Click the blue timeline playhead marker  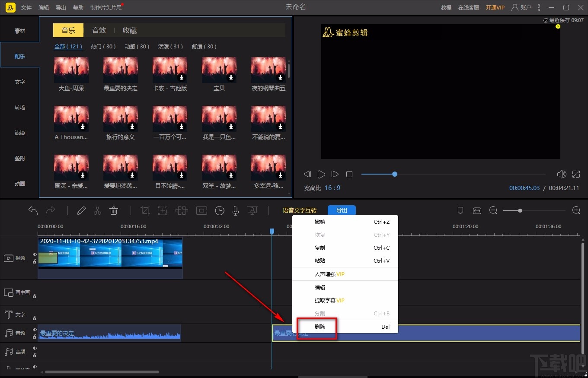(x=272, y=232)
